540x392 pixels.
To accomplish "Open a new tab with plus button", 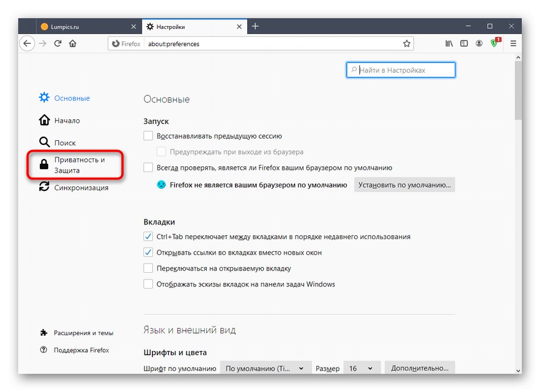I will (x=255, y=27).
